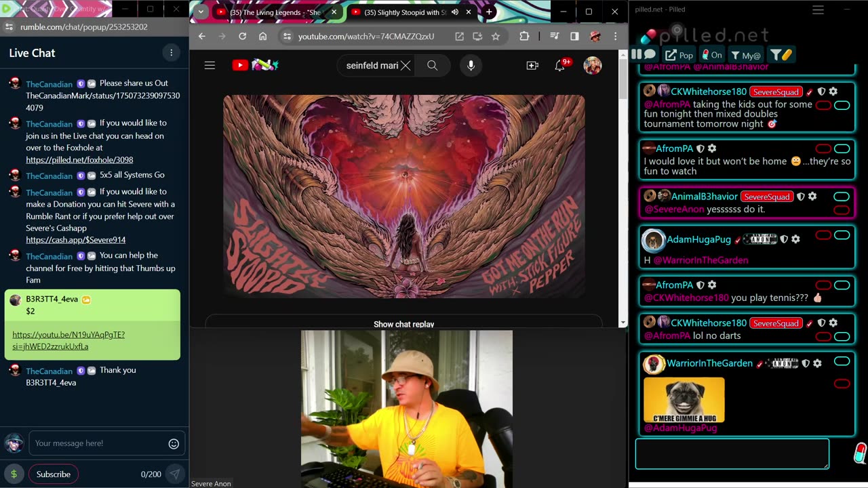Screen dimensions: 868x488
Task: Open Chrome profile avatar
Action: tap(595, 36)
